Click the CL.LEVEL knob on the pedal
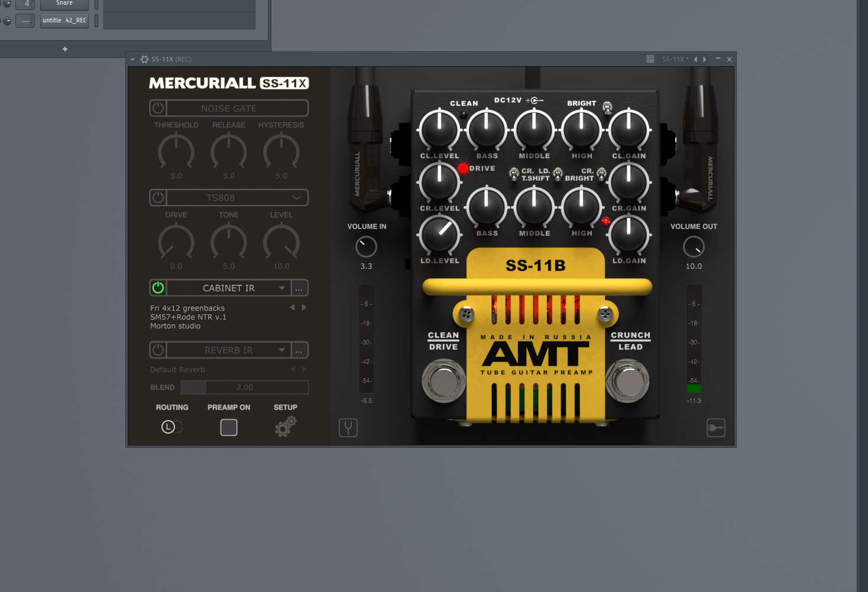Screen dimensions: 868x592 pos(439,129)
